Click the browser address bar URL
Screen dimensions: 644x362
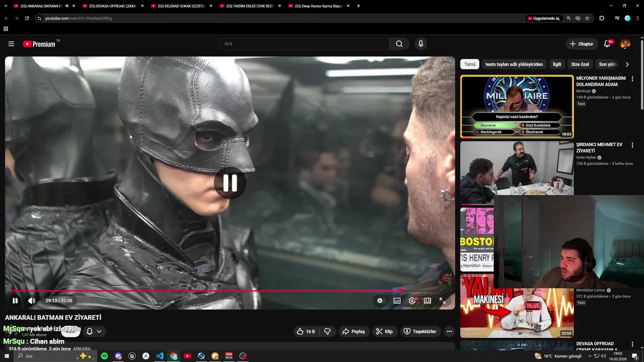point(78,18)
